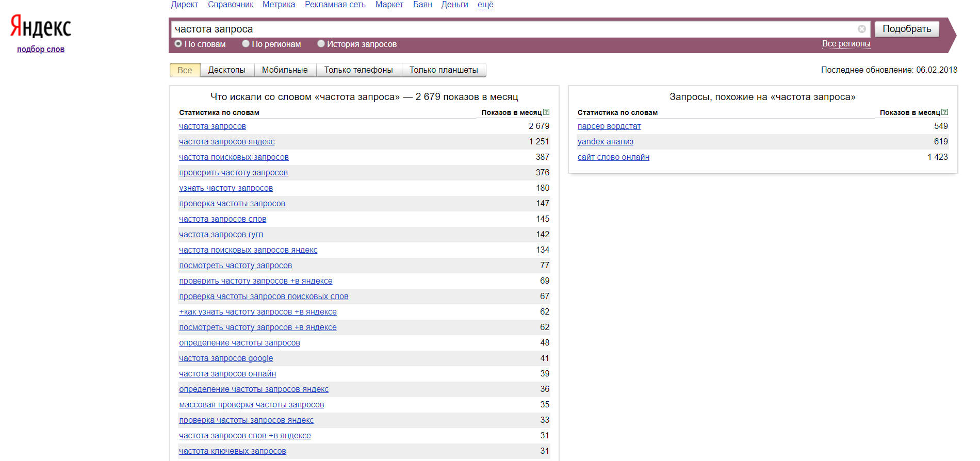Open the 'подбор слов' link under logo
Viewport: 980px width, 461px height.
(41, 50)
